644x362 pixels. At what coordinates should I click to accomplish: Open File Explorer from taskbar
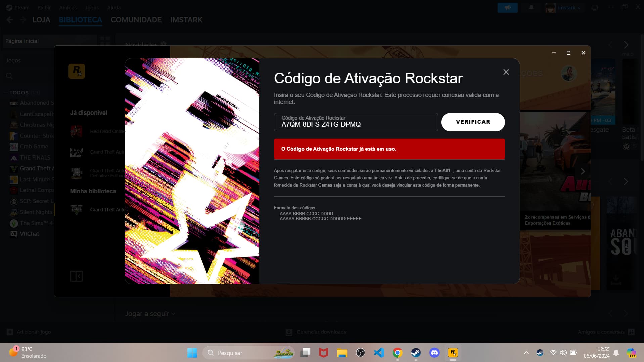(342, 353)
